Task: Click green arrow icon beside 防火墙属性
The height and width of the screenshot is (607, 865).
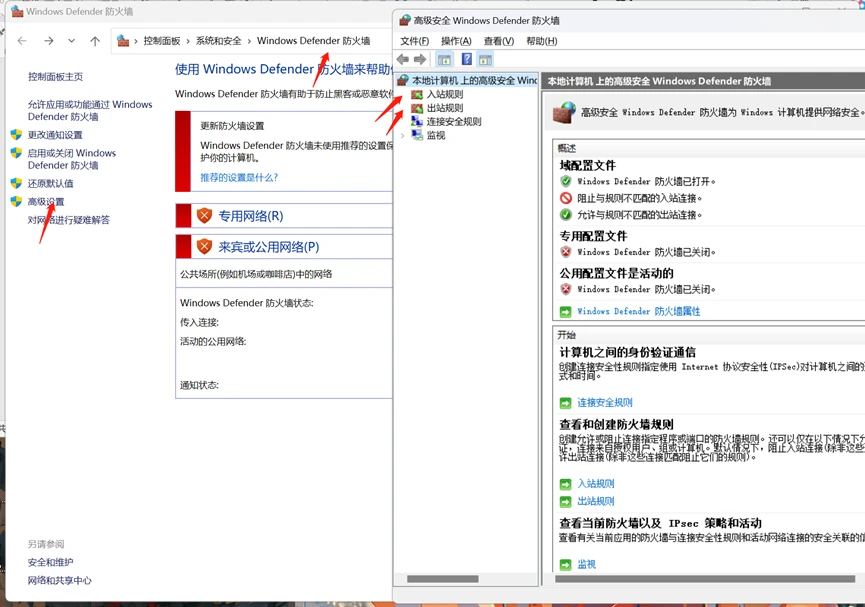Action: click(565, 312)
